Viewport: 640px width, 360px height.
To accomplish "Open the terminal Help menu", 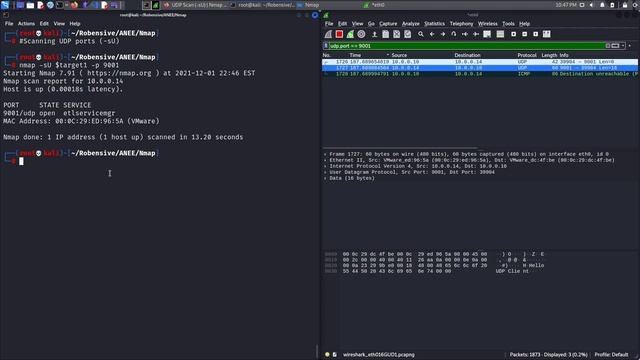I will point(75,24).
